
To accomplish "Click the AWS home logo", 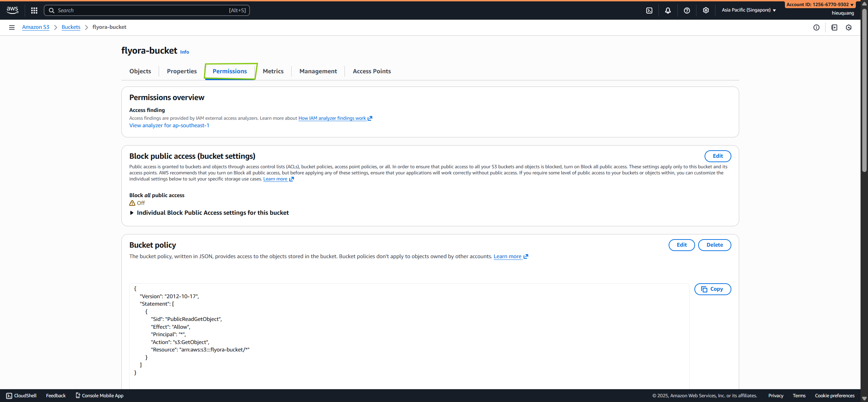I will (x=12, y=10).
